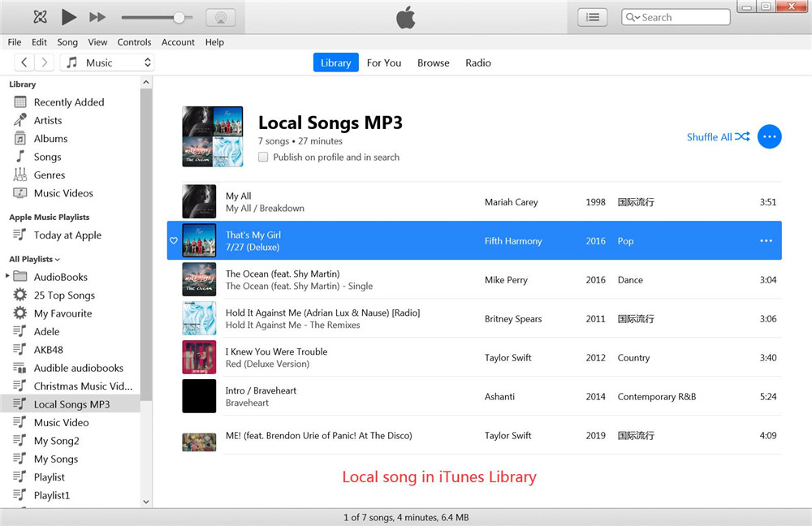Select song Intro / Braveheart title
Viewport: 812px width, 526px height.
261,390
